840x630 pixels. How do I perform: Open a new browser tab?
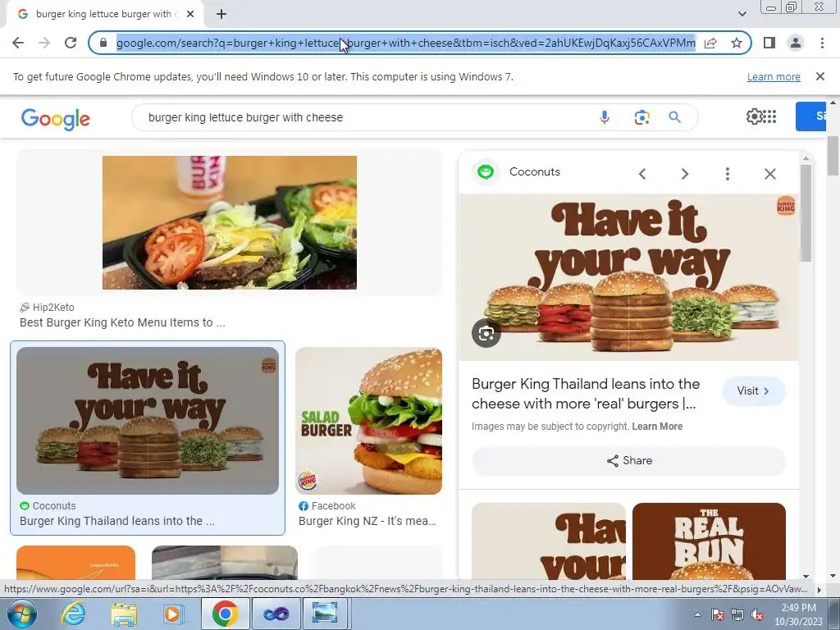coord(221,14)
